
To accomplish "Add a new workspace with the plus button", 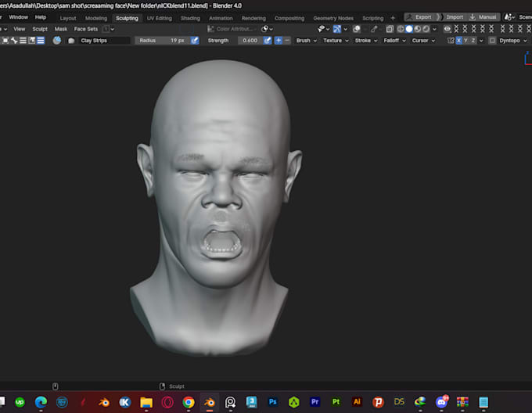I will click(393, 18).
